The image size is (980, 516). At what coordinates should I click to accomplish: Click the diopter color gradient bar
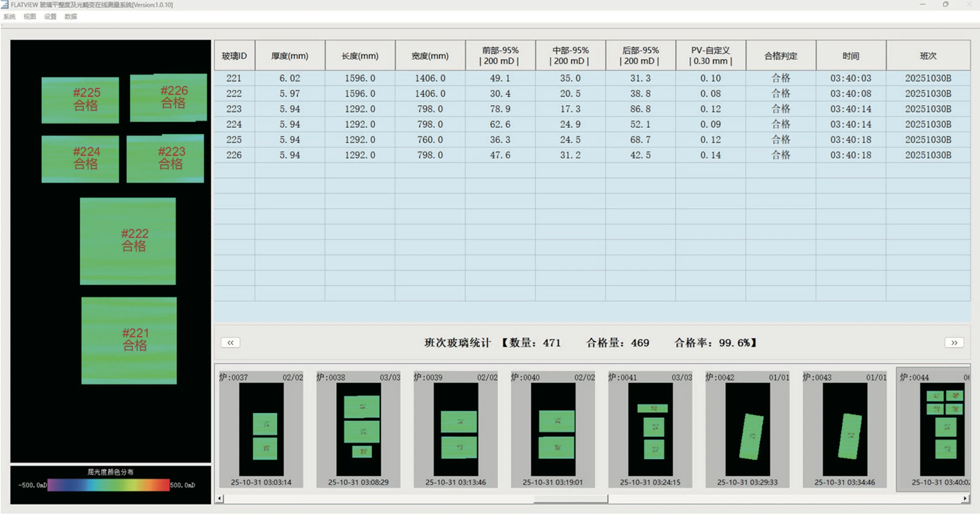pos(108,485)
